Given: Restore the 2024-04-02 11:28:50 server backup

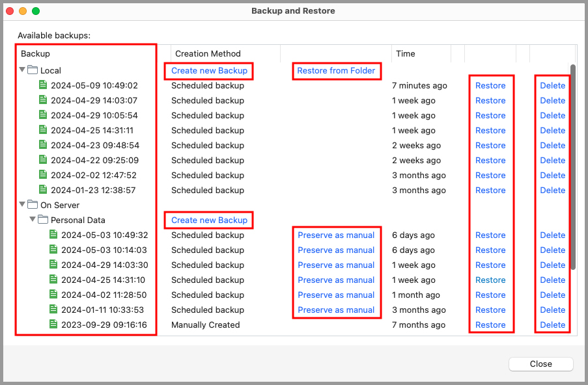Looking at the screenshot, I should pos(490,295).
